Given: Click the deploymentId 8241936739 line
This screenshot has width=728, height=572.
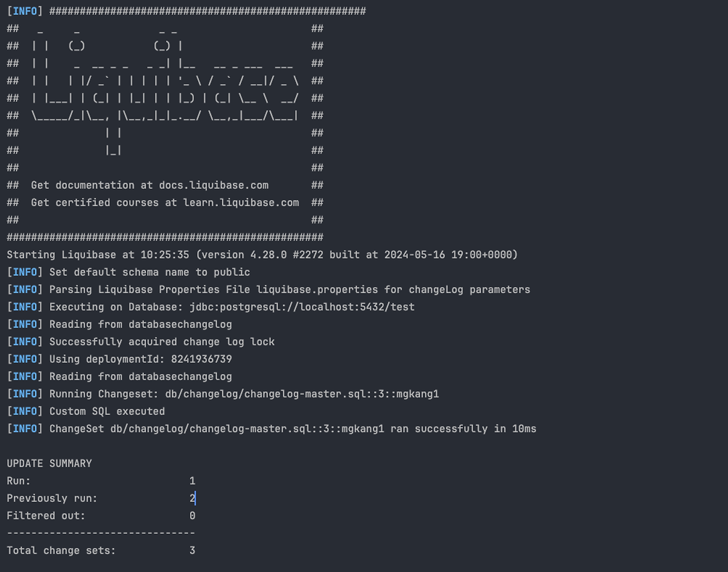Looking at the screenshot, I should pos(119,359).
